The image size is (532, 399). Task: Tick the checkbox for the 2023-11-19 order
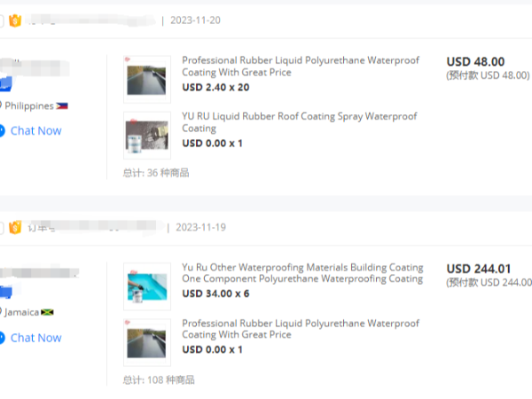(x=2, y=228)
